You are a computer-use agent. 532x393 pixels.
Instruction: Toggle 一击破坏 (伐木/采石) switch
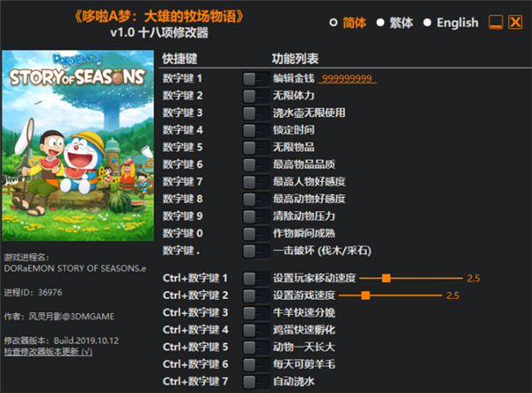[x=256, y=251]
